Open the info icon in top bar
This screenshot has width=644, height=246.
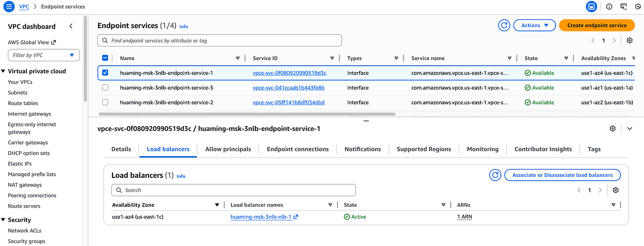coord(609,7)
